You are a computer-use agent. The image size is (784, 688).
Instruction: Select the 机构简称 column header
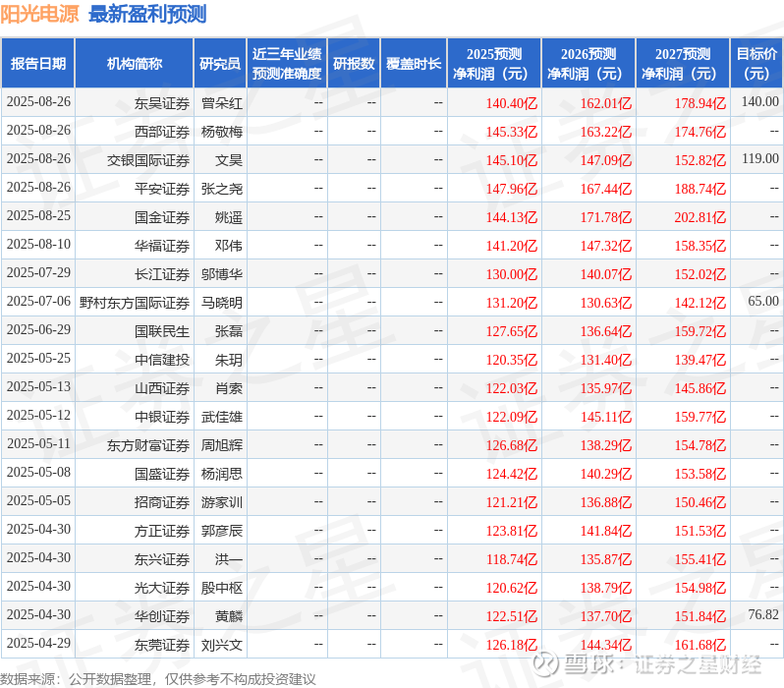(135, 64)
